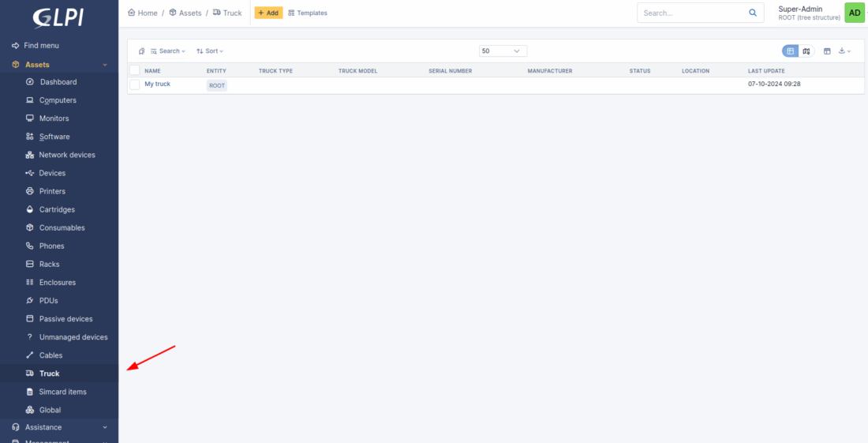Click the Dashboard gauge icon
The width and height of the screenshot is (868, 443).
(x=30, y=82)
